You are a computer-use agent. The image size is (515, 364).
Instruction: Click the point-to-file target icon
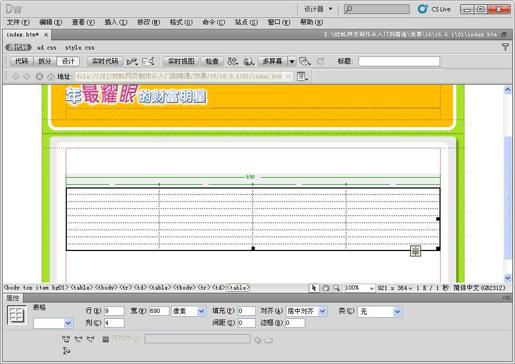[257, 340]
